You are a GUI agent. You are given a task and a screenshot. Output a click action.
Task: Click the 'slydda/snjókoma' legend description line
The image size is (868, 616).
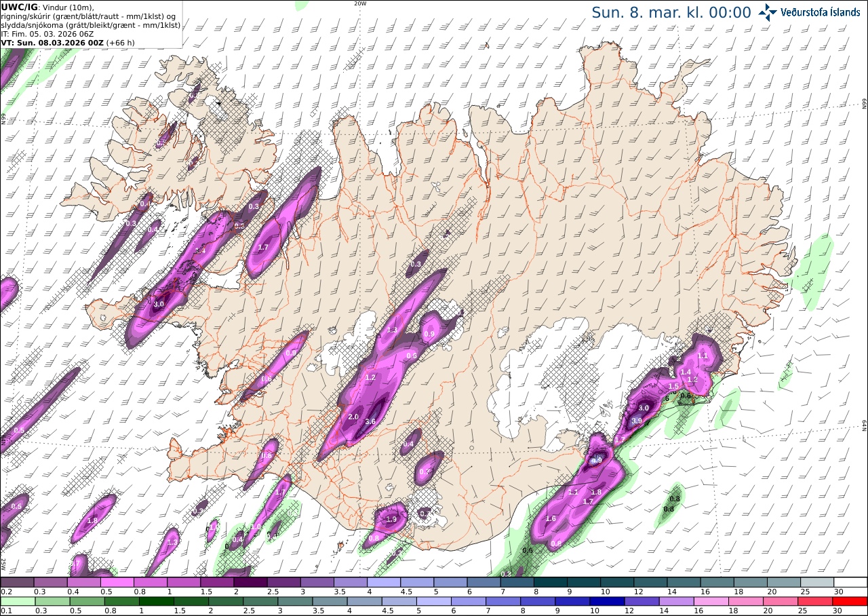coord(91,24)
